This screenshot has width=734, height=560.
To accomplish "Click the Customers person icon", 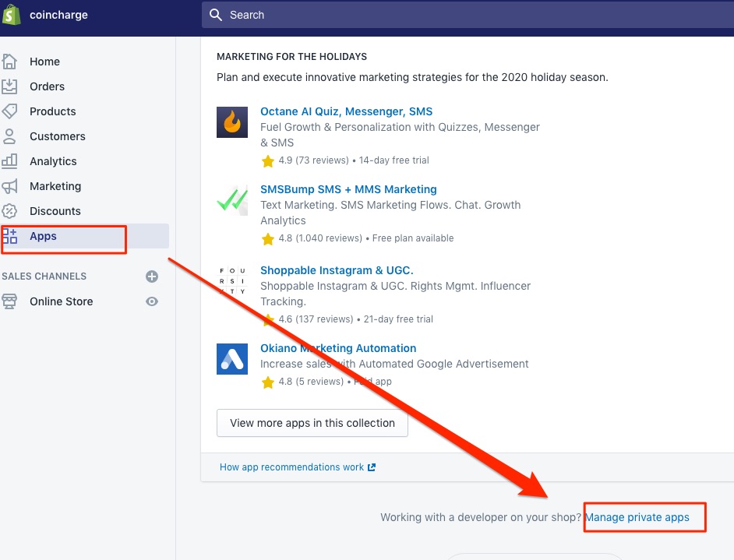I will click(x=9, y=136).
